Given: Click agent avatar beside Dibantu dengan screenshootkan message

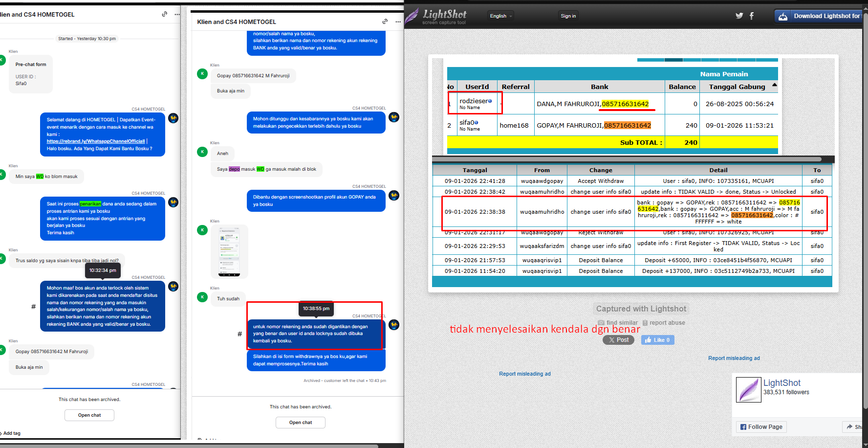Looking at the screenshot, I should 394,195.
